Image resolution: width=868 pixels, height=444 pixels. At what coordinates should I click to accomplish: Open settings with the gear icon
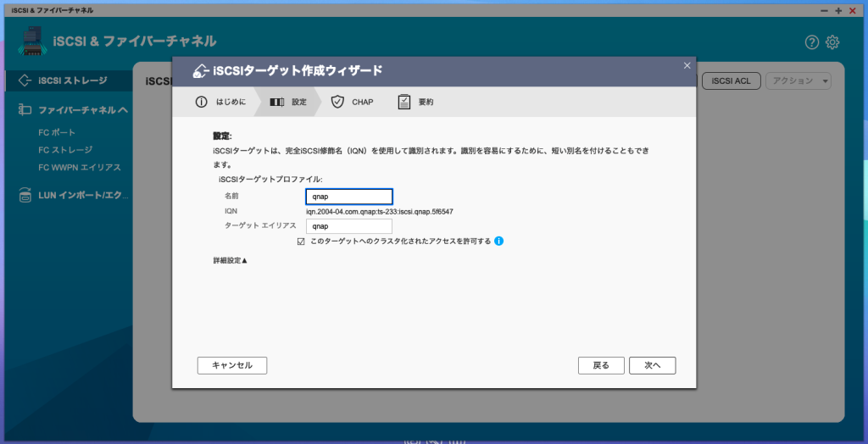(832, 42)
